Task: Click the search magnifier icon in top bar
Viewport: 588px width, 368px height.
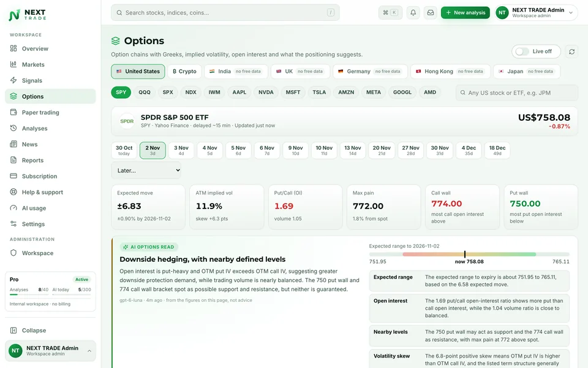Action: tap(119, 13)
